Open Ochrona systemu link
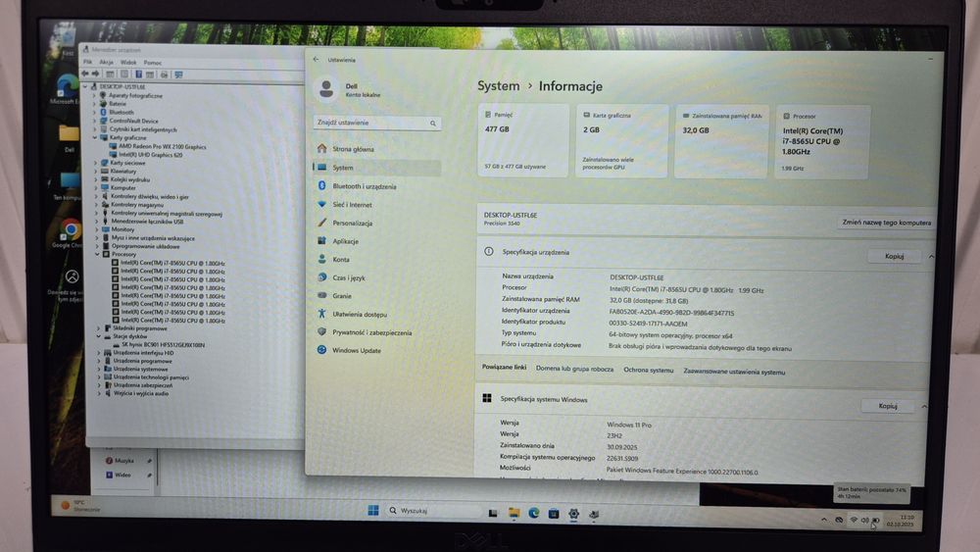The image size is (980, 552). click(x=648, y=370)
